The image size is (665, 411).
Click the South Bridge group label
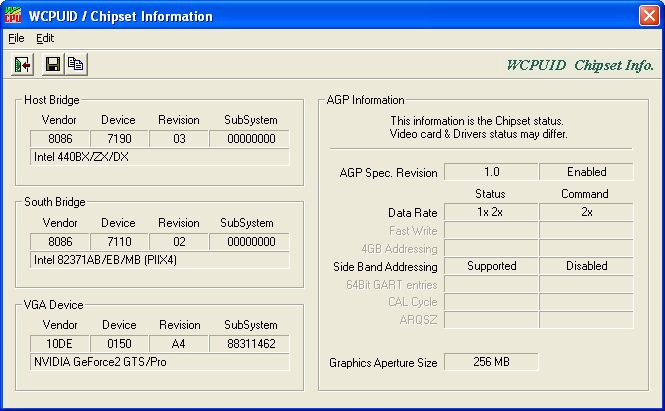pyautogui.click(x=55, y=202)
